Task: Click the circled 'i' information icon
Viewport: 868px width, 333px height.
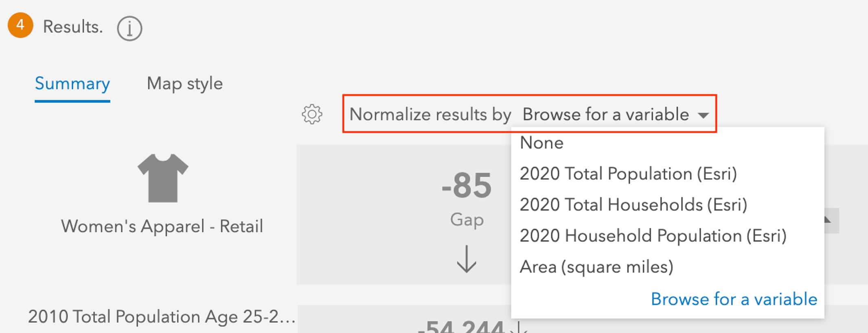Action: click(129, 28)
